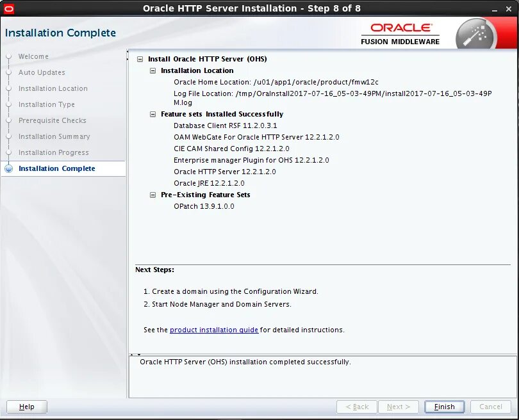Open the product installation guide link
The width and height of the screenshot is (519, 420).
coord(214,330)
